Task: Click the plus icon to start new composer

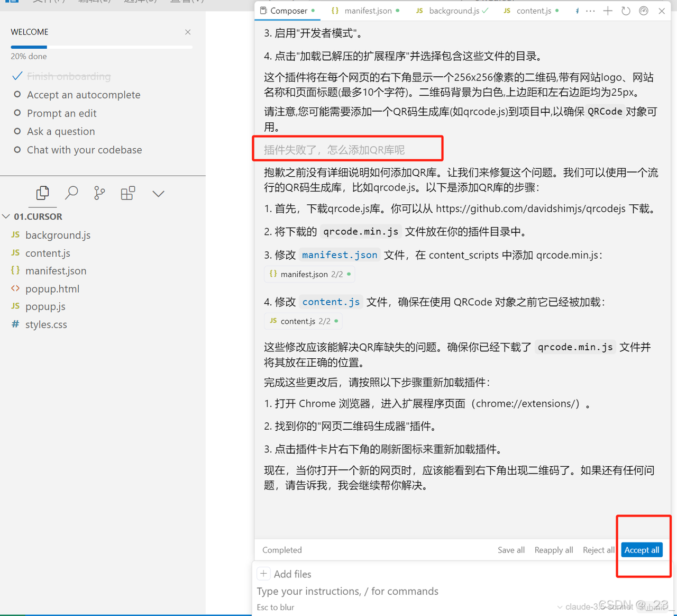Action: pos(608,11)
